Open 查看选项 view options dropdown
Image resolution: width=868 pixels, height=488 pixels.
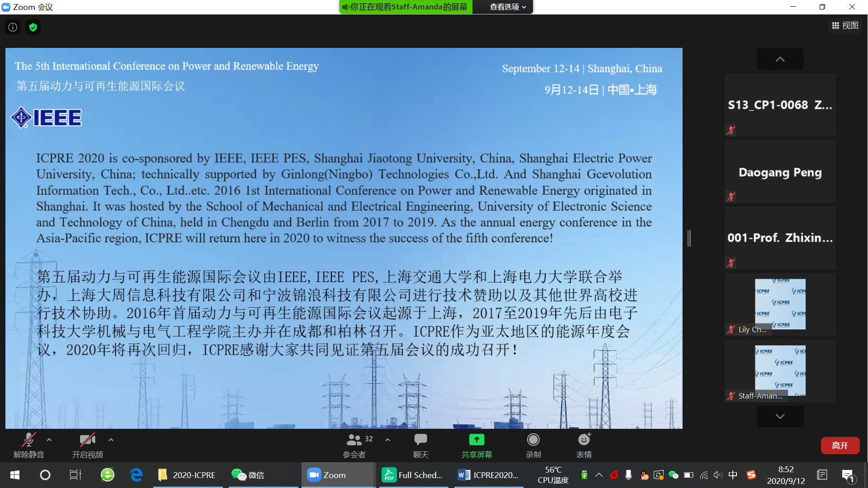pyautogui.click(x=508, y=7)
